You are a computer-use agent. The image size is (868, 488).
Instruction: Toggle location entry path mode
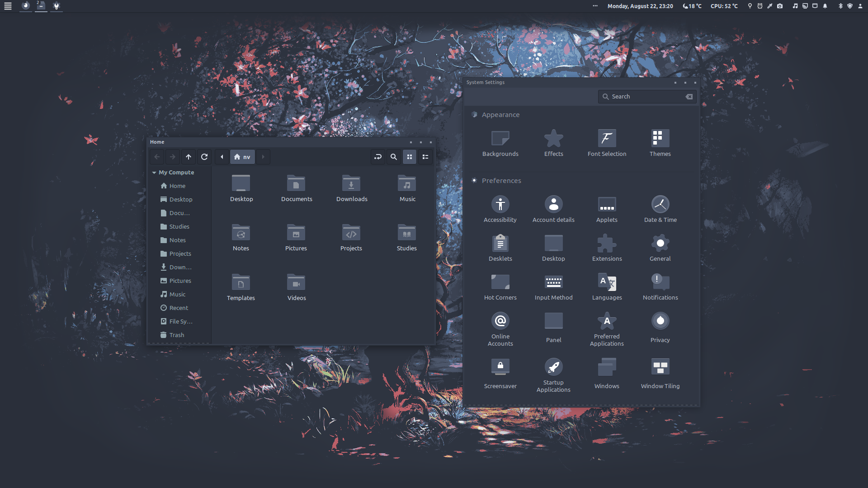(378, 157)
